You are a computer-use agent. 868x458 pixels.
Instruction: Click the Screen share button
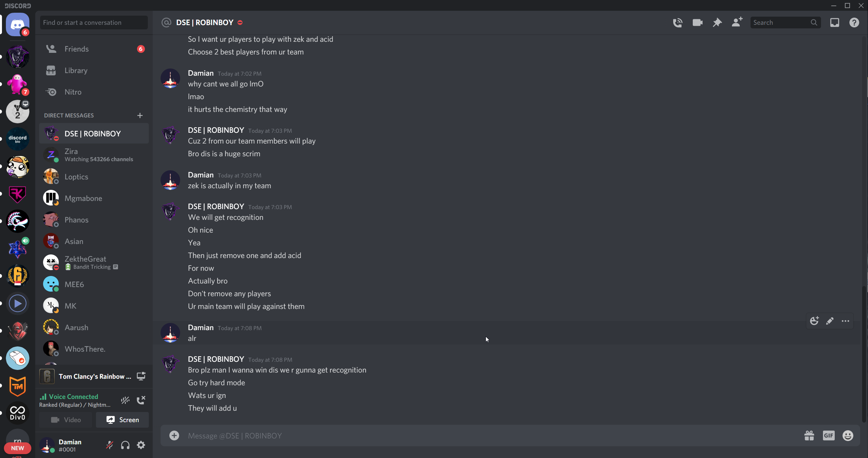point(122,420)
